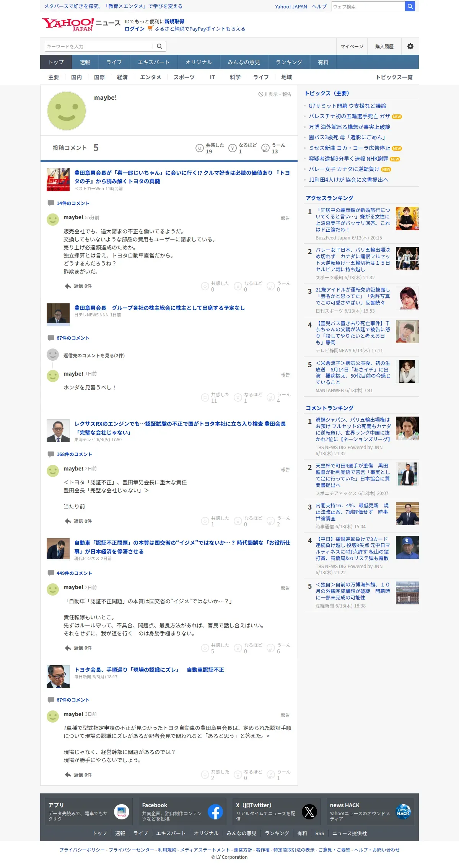This screenshot has height=868, width=459.
Task: Click the キーワードを入力 search field
Action: 99,46
